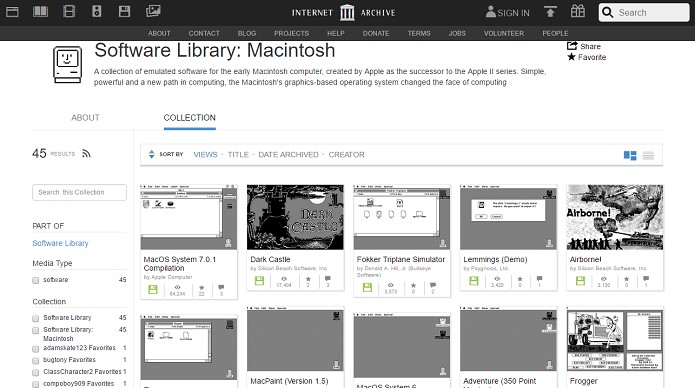This screenshot has width=695, height=388.
Task: Open the ABOUT tab
Action: [x=85, y=118]
